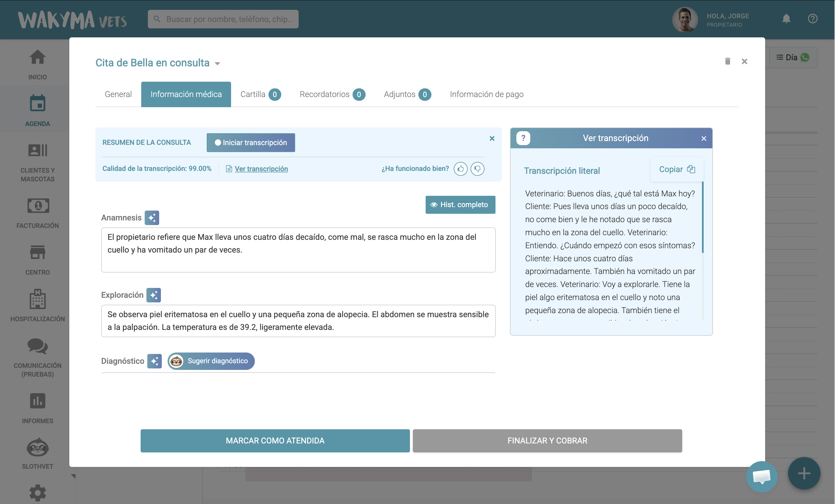Click the Hola, Jorge user name

click(727, 16)
